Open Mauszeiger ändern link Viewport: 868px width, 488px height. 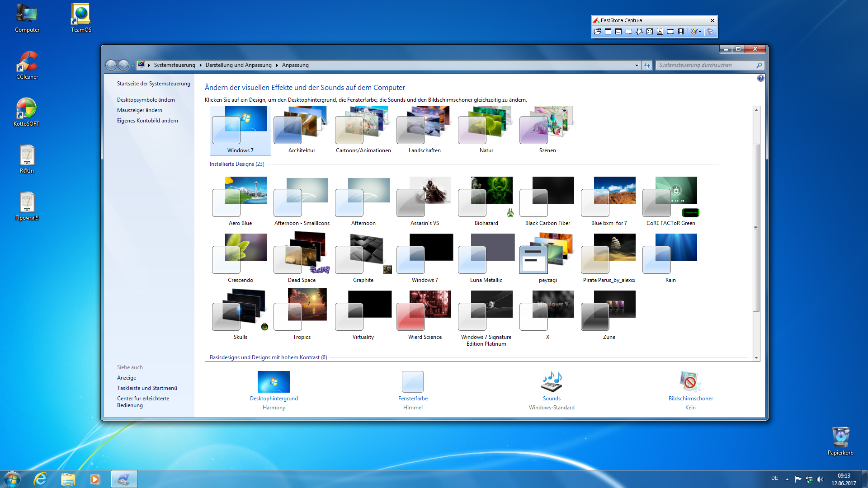coord(139,110)
